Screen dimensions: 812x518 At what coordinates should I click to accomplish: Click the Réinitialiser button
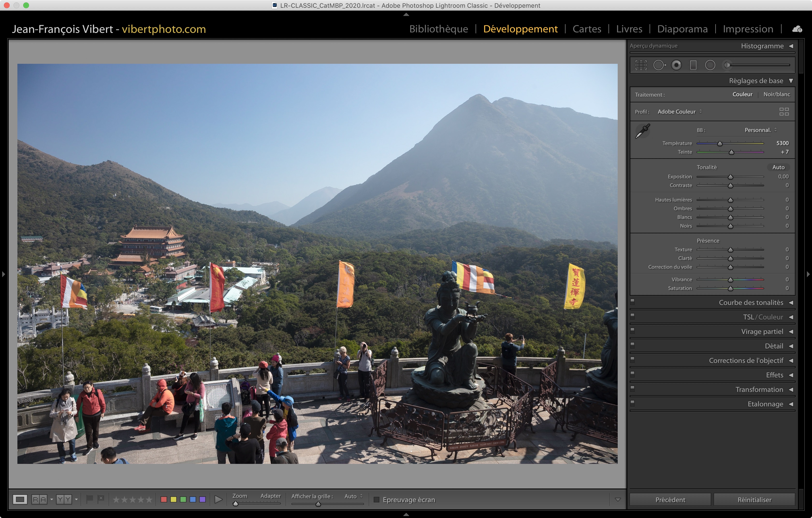(x=754, y=499)
